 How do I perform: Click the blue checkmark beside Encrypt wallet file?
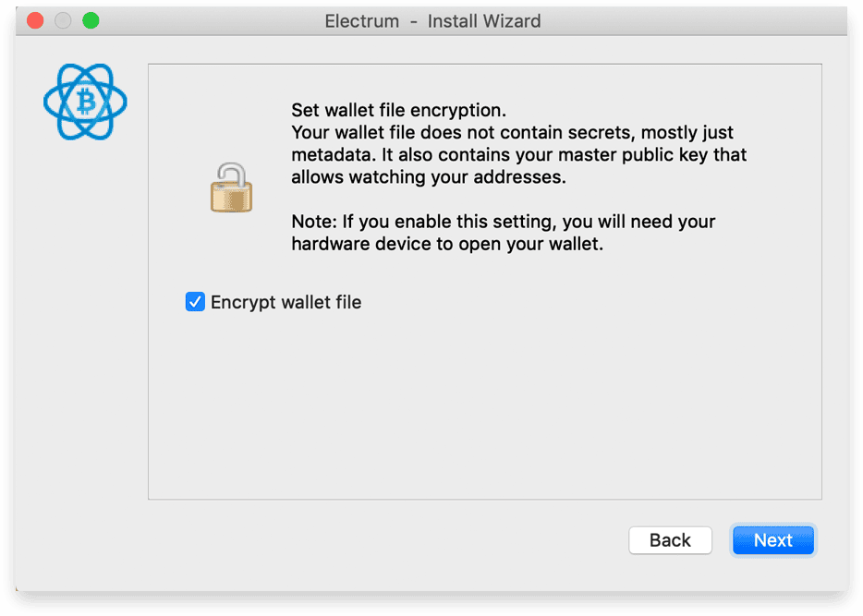[x=195, y=302]
